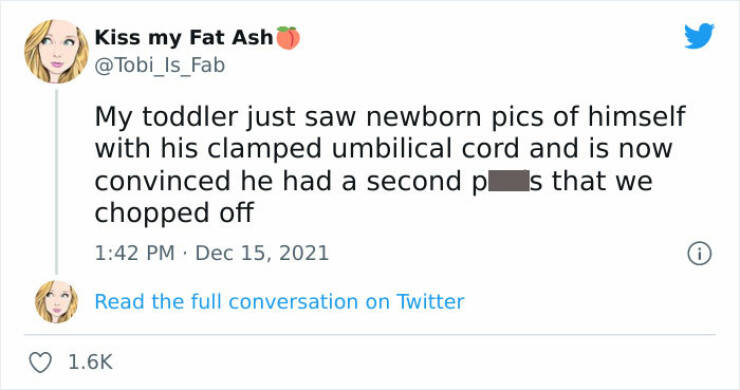Click the words chopped off in the tweet
The image size is (740, 390).
click(x=174, y=213)
